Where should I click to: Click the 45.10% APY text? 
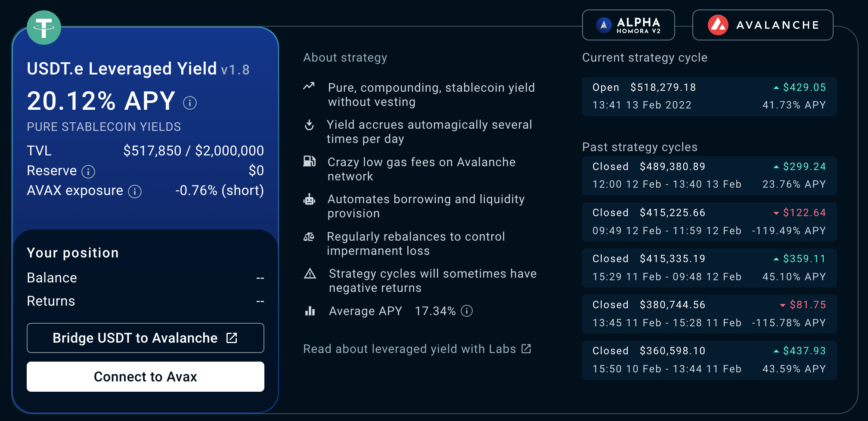coord(794,277)
